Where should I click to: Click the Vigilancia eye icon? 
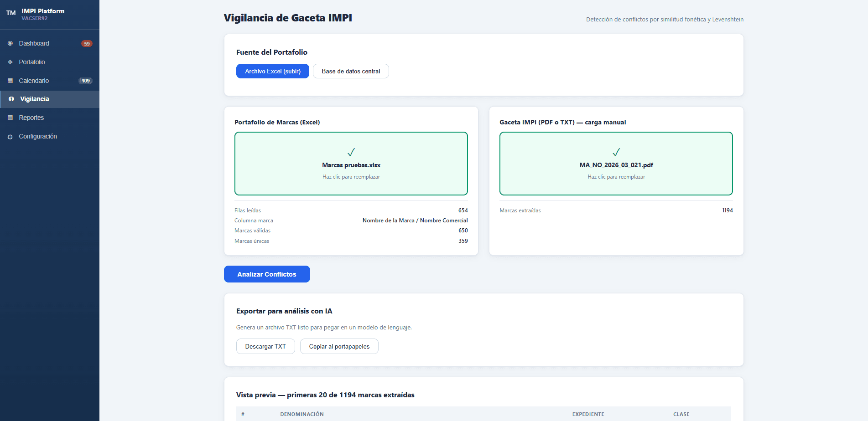tap(11, 99)
